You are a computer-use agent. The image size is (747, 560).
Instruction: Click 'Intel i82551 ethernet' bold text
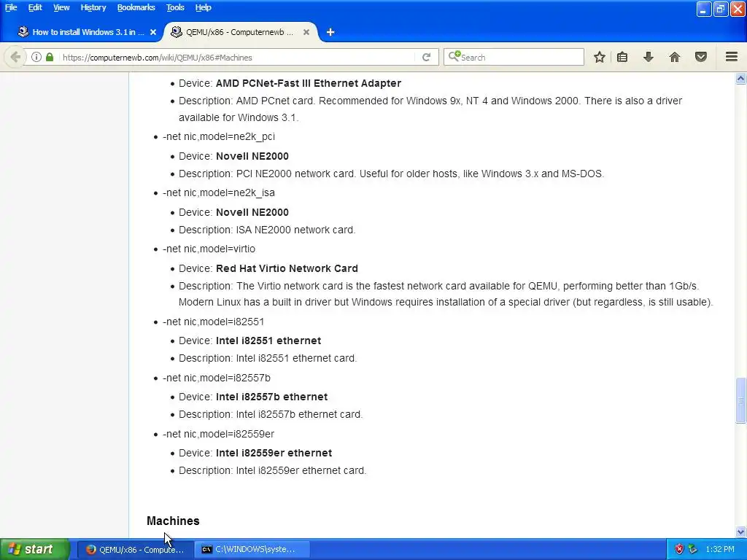pos(268,341)
